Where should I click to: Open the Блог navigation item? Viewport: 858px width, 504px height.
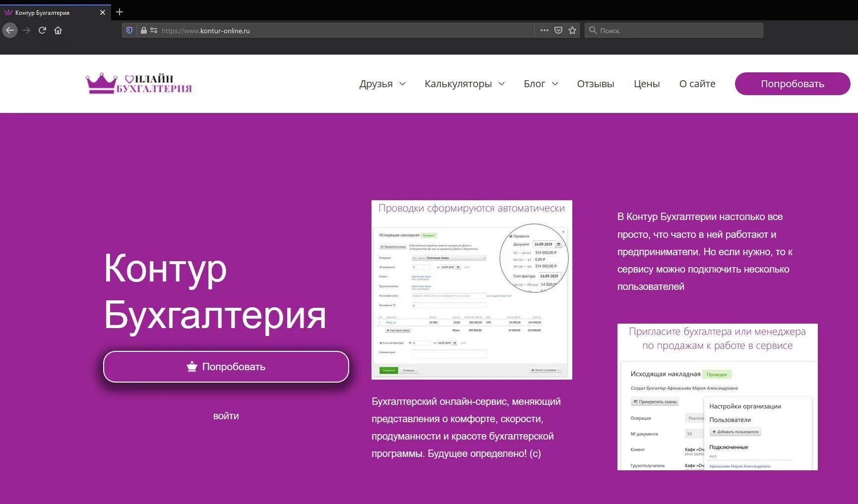(534, 84)
